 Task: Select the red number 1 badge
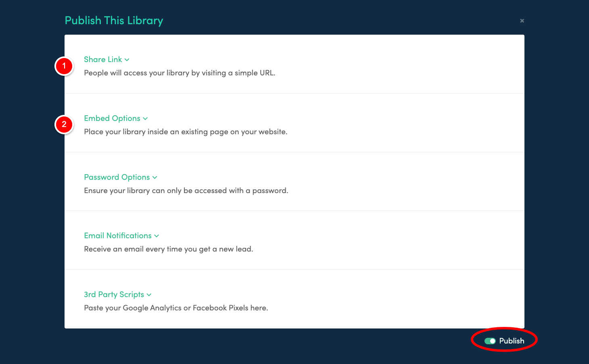coord(64,66)
